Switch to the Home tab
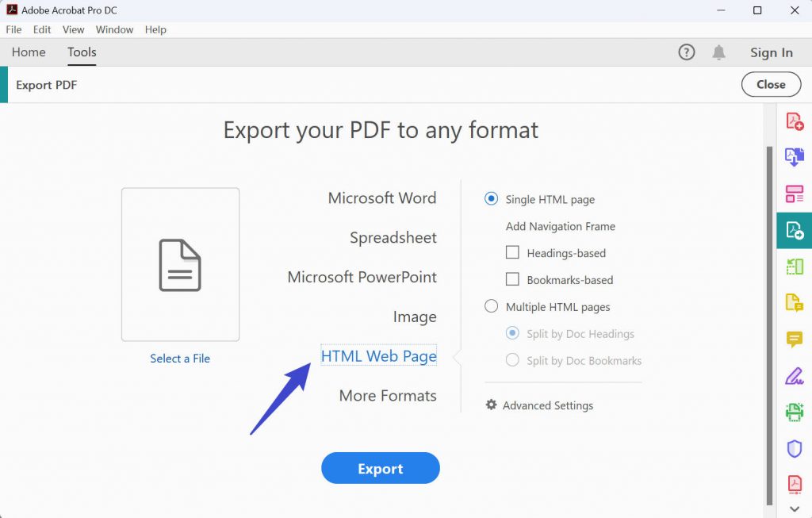The height and width of the screenshot is (518, 812). [29, 52]
